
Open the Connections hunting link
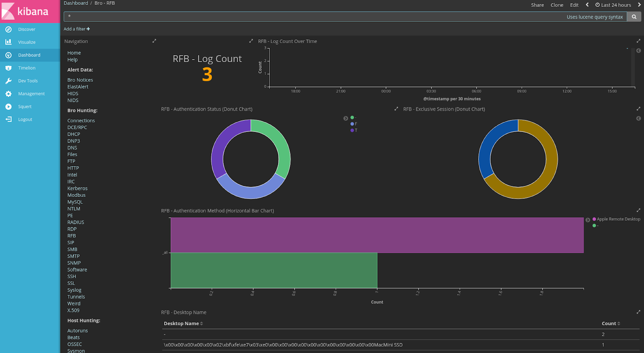pyautogui.click(x=81, y=121)
